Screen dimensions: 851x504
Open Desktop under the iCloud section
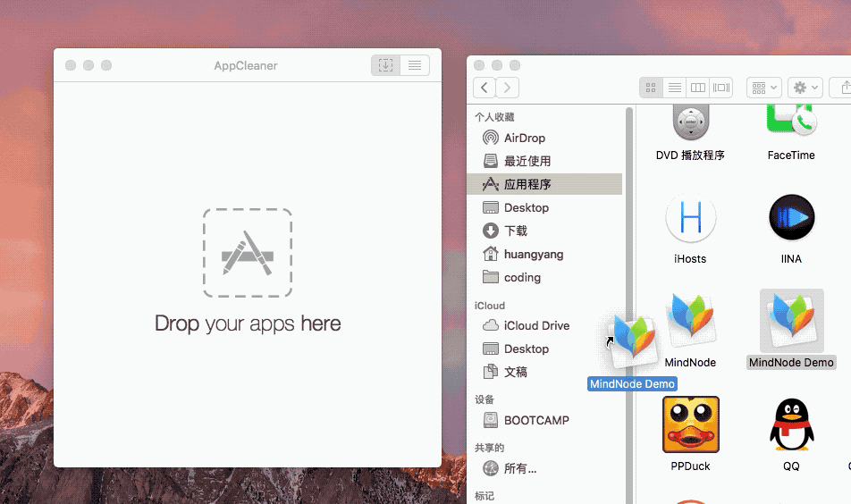click(544, 349)
